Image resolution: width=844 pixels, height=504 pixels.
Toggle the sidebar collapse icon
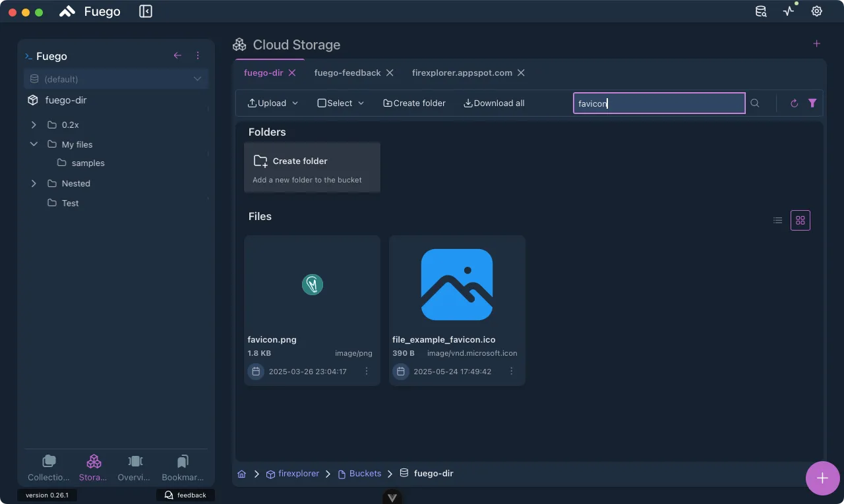(x=146, y=11)
